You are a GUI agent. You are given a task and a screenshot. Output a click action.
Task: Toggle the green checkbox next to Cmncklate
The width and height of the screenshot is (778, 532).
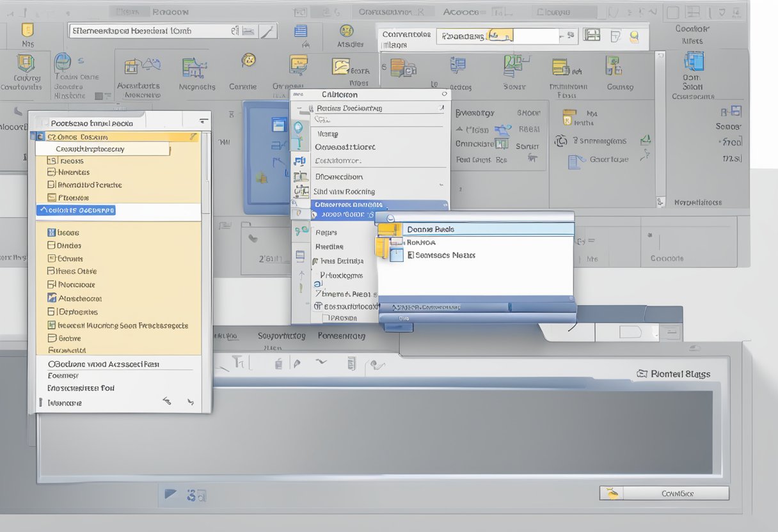(x=502, y=143)
